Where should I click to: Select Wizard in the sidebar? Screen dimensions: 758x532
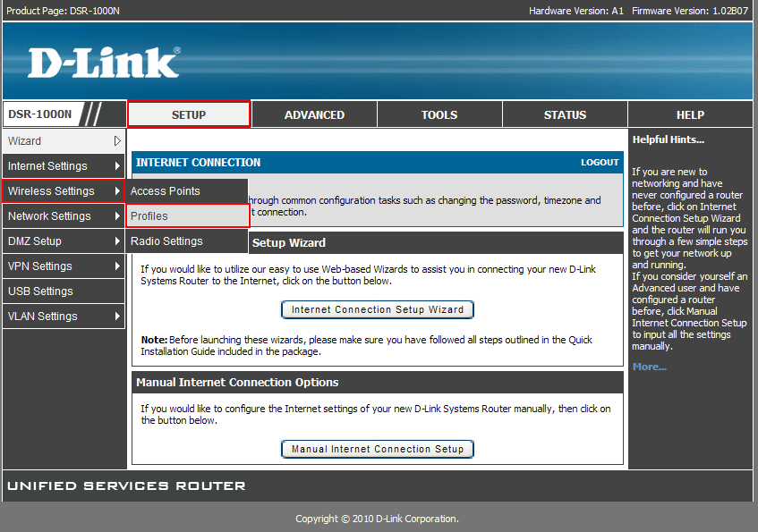[x=64, y=141]
